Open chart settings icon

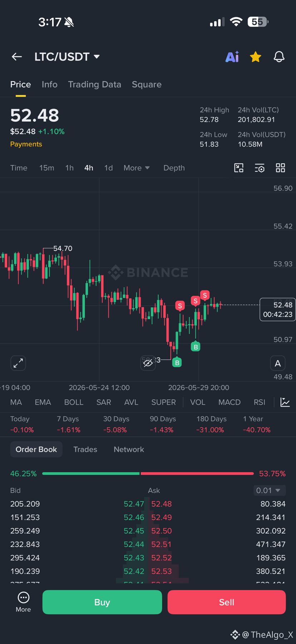tap(260, 168)
